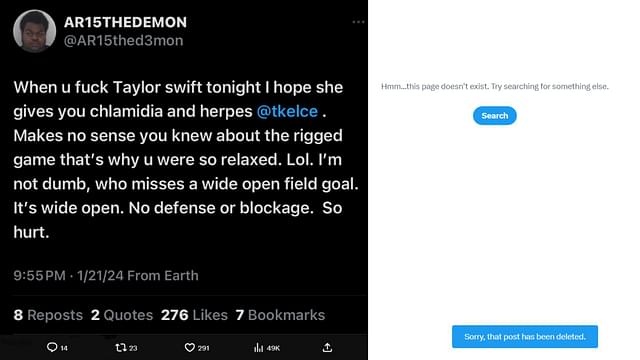View the 8 Reposts list
640x360 pixels.
(x=48, y=315)
